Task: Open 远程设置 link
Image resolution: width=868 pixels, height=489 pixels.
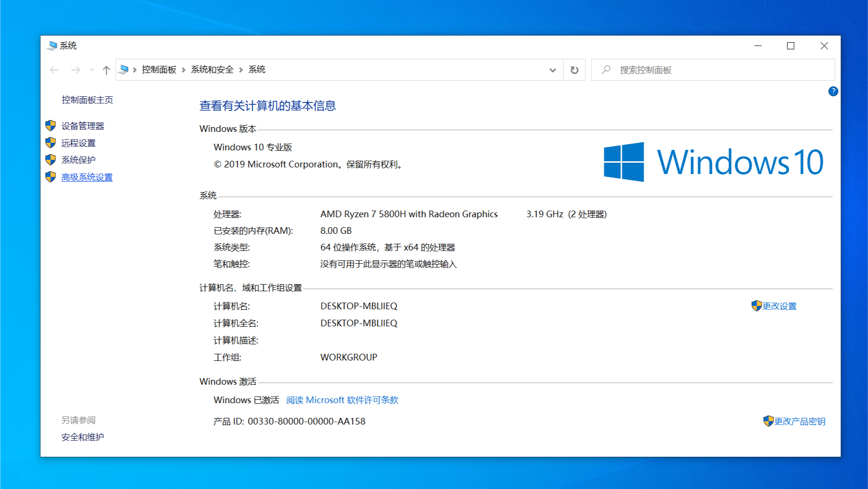Action: [78, 143]
